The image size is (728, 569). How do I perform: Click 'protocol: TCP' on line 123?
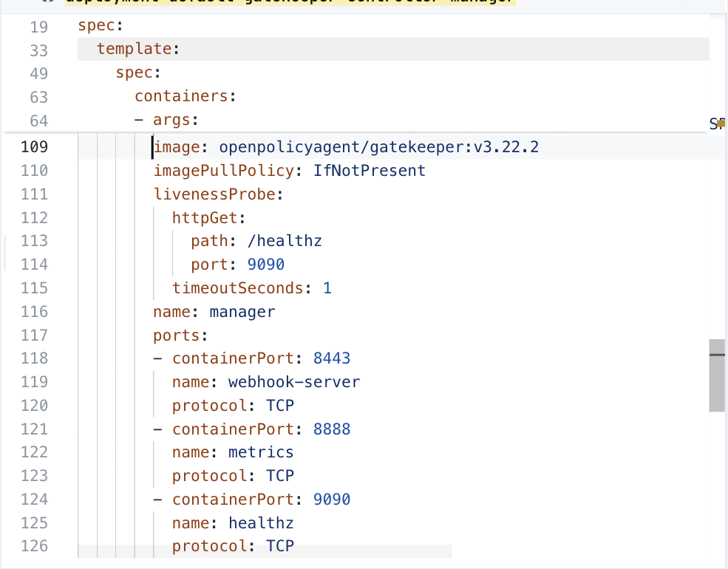point(233,476)
